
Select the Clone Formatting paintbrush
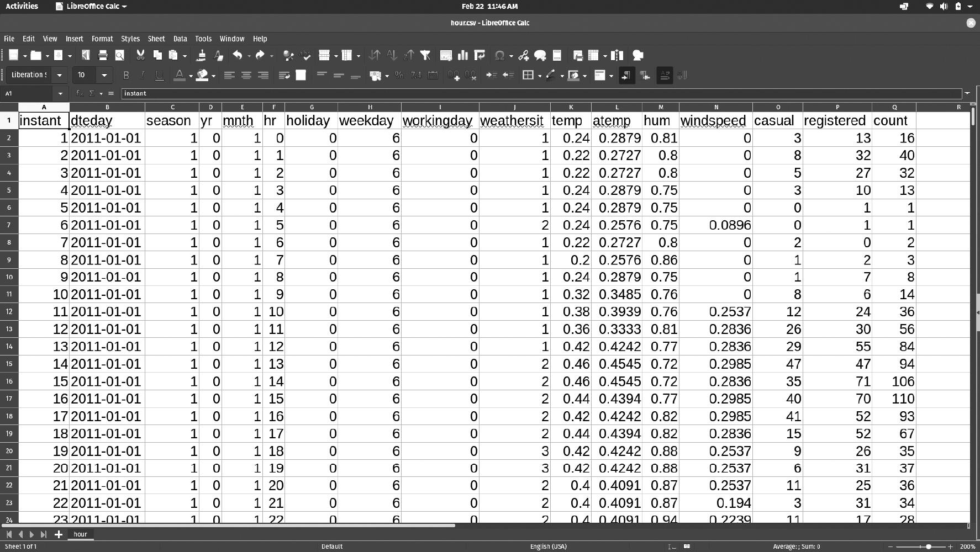[201, 55]
